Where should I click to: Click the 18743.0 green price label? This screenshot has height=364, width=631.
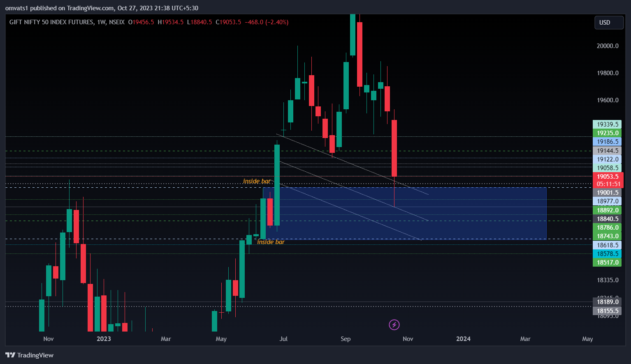pos(607,236)
